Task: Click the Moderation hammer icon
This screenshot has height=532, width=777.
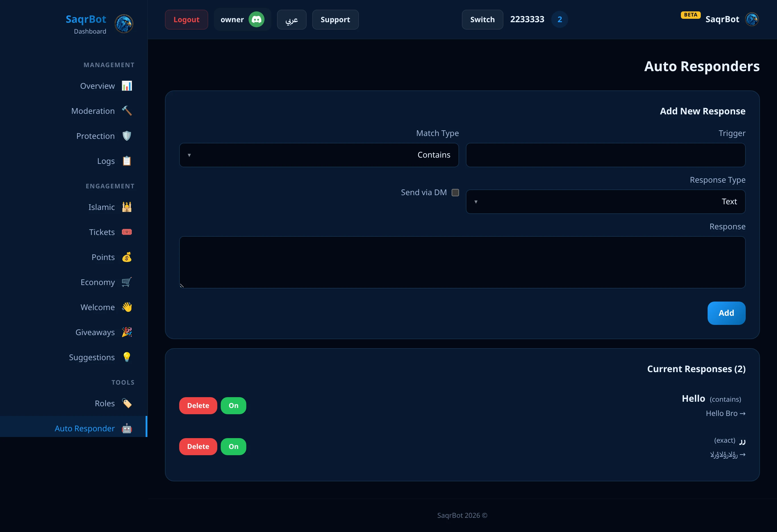Action: click(x=127, y=111)
